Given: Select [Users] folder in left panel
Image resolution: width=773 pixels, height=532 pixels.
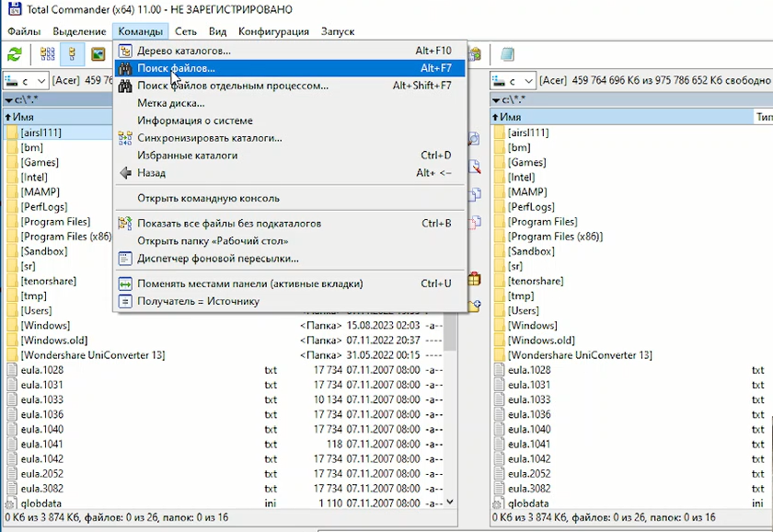Looking at the screenshot, I should coord(36,310).
